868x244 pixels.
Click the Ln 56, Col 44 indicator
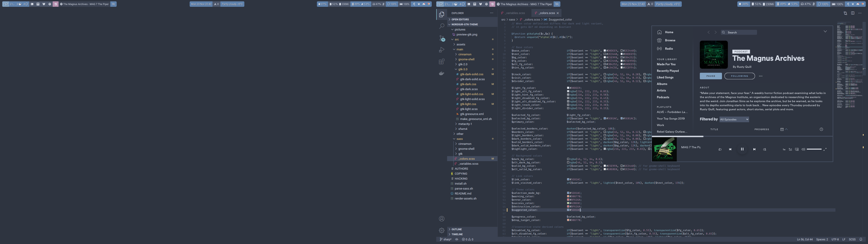805,240
